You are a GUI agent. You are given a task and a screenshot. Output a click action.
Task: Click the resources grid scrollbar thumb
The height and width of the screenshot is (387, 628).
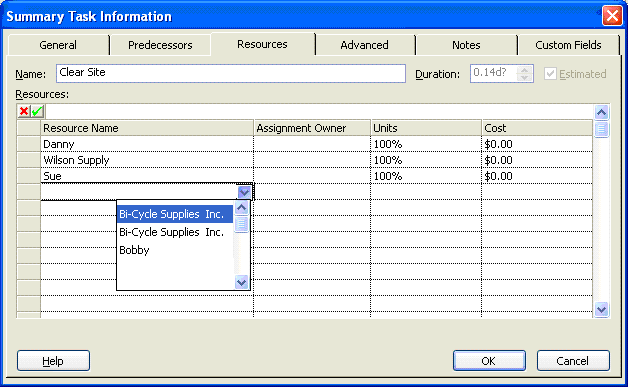pyautogui.click(x=601, y=129)
